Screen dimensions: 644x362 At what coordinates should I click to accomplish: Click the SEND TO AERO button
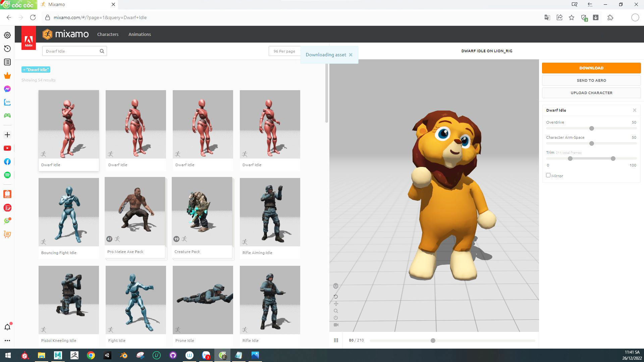click(591, 80)
